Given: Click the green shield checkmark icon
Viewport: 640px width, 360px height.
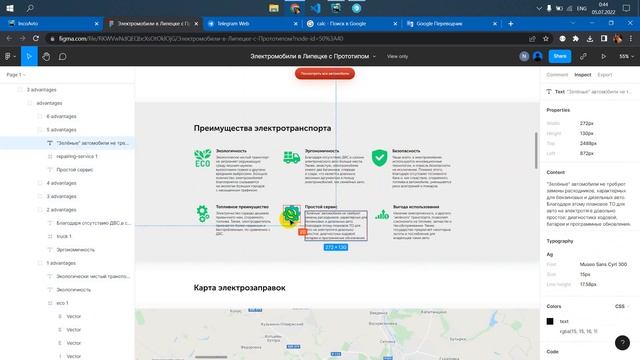Looking at the screenshot, I should point(379,158).
